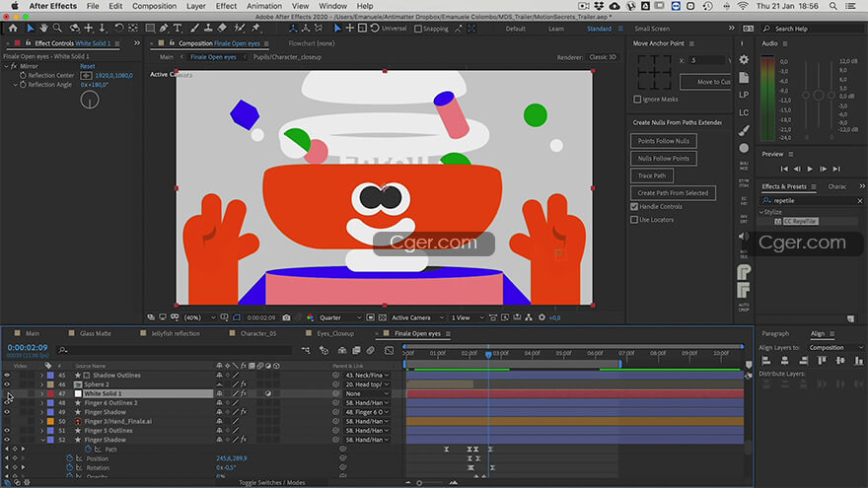Select the Type tool
Viewport: 868px width, 488px height.
(178, 28)
